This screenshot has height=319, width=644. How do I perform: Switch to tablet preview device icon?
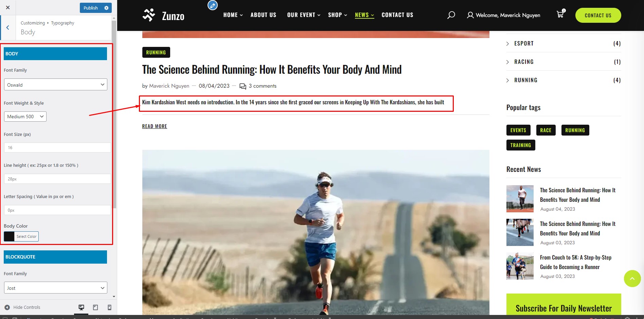point(95,307)
